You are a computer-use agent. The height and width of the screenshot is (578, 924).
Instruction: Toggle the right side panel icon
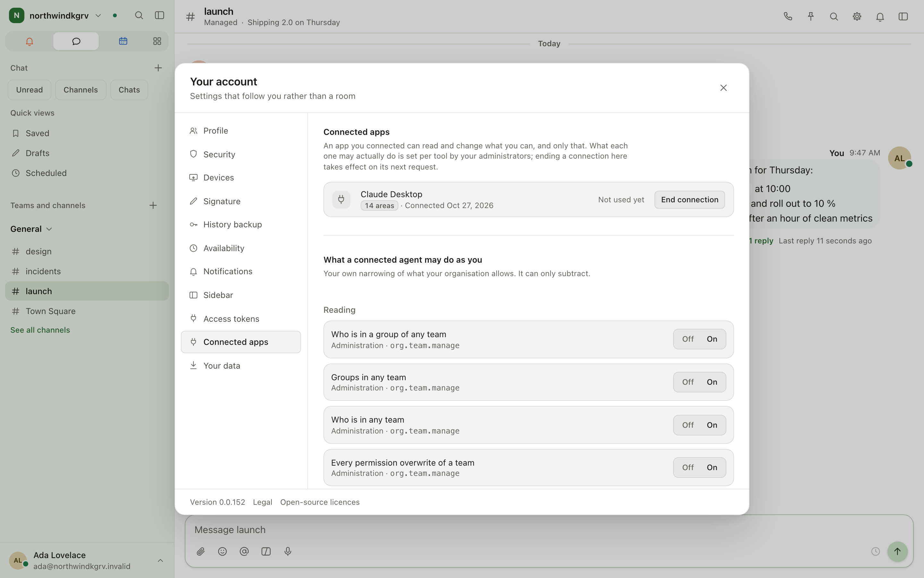(903, 16)
